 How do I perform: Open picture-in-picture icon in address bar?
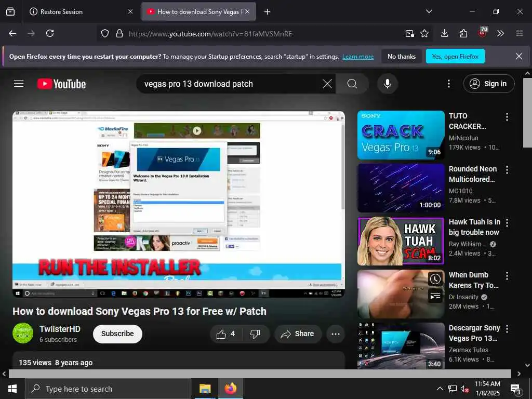(409, 34)
